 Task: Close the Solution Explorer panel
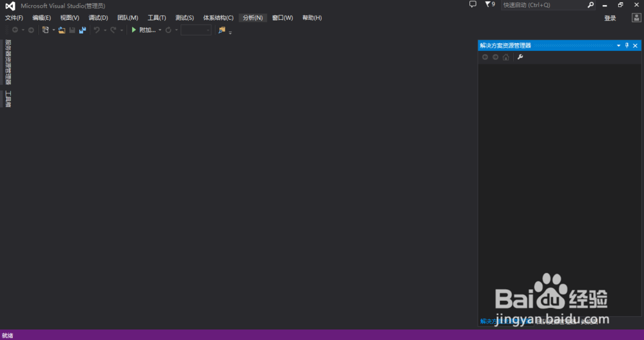point(635,46)
